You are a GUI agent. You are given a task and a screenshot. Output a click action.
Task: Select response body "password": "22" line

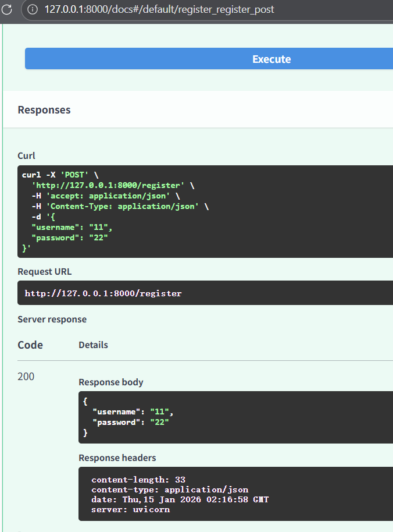pos(131,423)
